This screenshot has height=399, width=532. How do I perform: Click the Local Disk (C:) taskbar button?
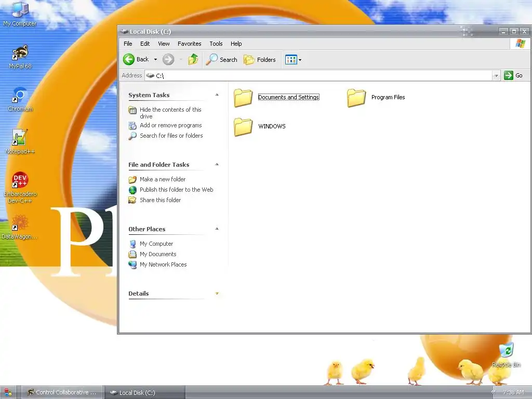click(x=145, y=393)
